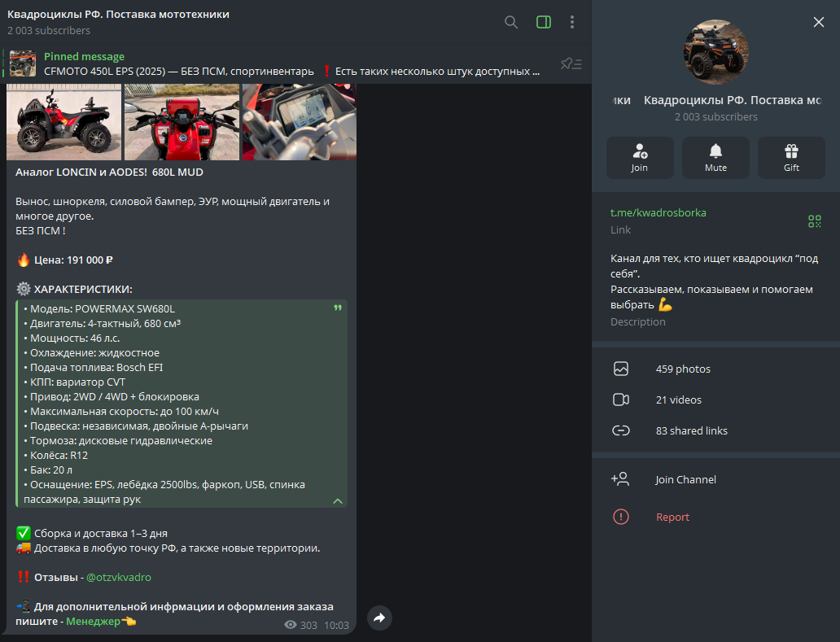
Task: Select the line Максимальная скорость: до 100 км/ч
Action: (121, 411)
